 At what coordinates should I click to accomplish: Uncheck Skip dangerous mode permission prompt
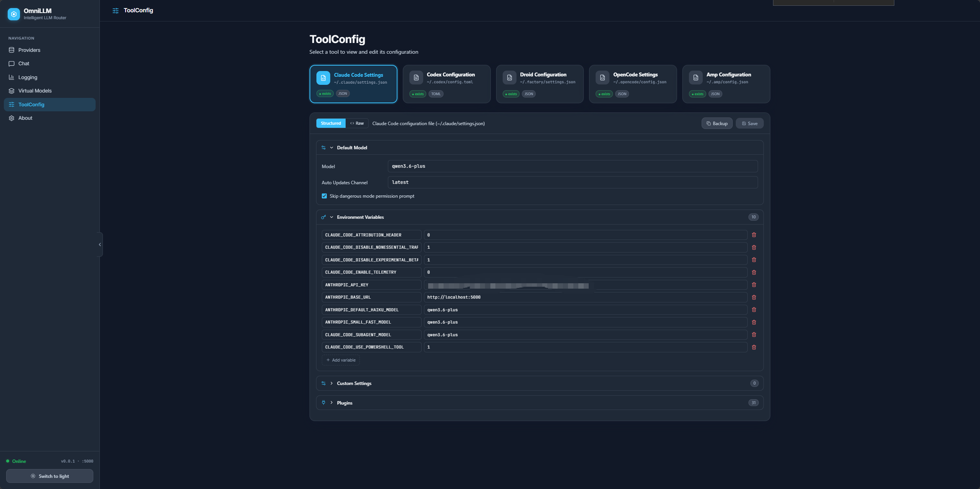pyautogui.click(x=324, y=196)
